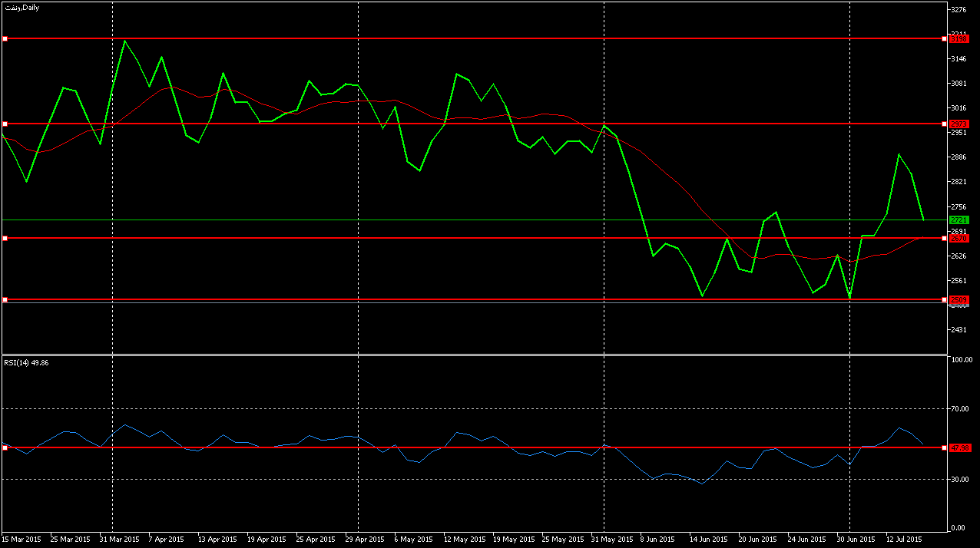The image size is (980, 548).
Task: Select left handle of the 2670 line
Action: click(5, 238)
